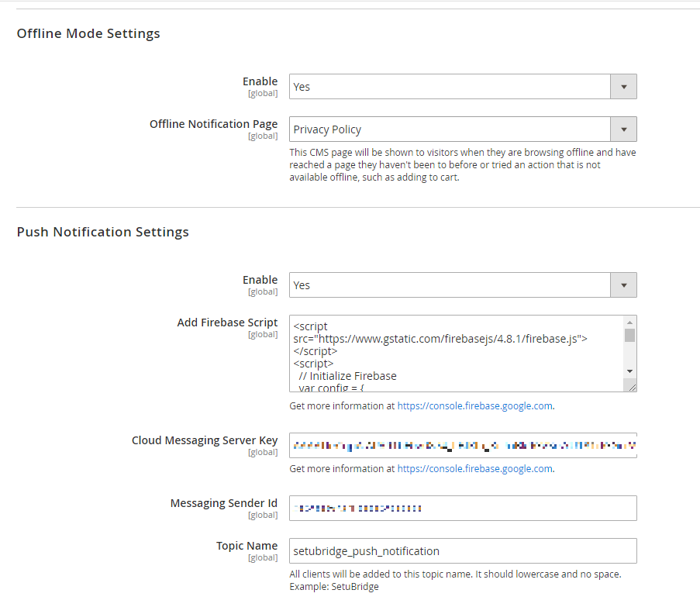700x614 pixels.
Task: Open the Offline Mode Enable select showing Yes
Action: (x=450, y=87)
